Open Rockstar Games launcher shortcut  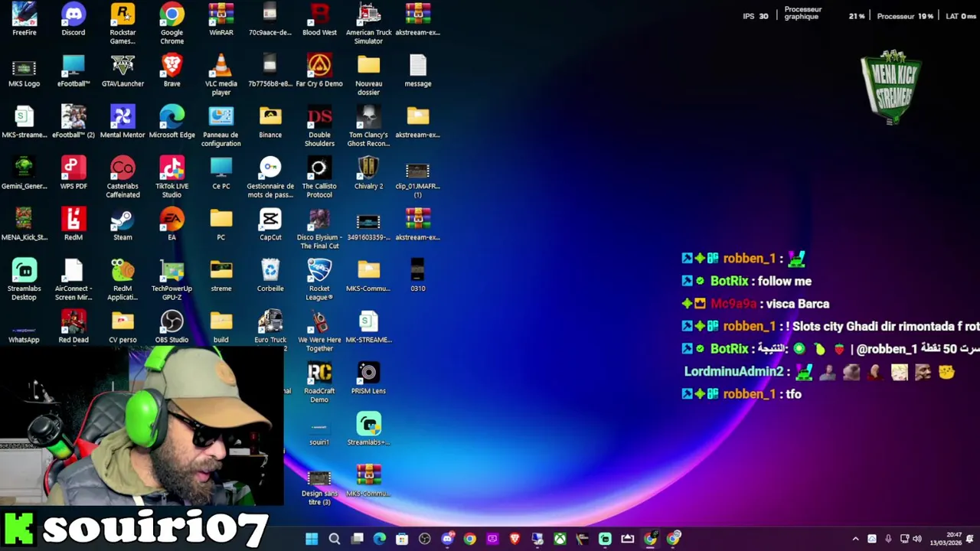122,24
